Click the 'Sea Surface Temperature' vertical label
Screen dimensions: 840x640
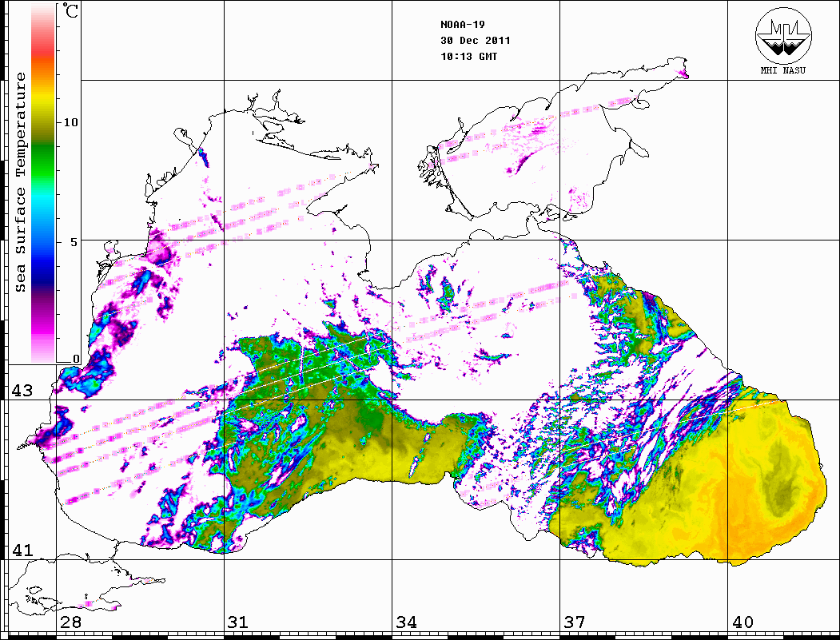tap(20, 182)
